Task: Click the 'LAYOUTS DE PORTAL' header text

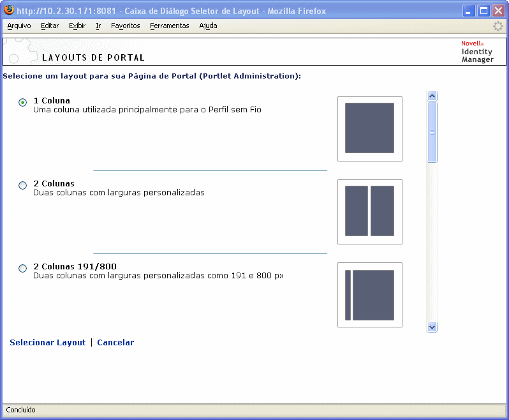Action: 93,57
